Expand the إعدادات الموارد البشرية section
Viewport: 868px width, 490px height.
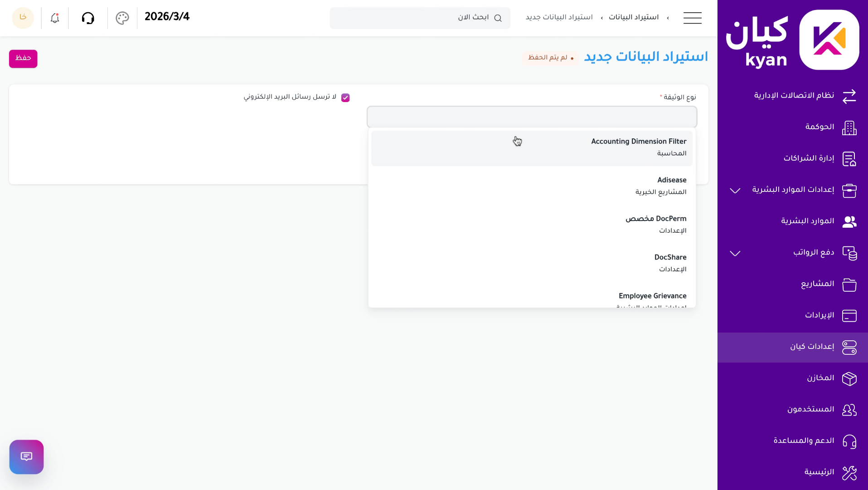tap(734, 191)
